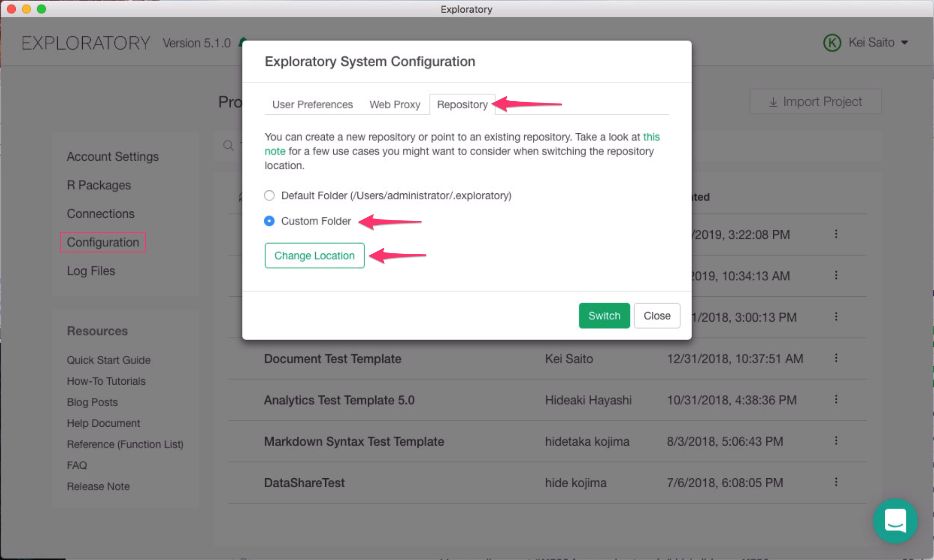Open kebab menu for 3:00:13 PM row
This screenshot has width=934, height=560.
coord(836,317)
